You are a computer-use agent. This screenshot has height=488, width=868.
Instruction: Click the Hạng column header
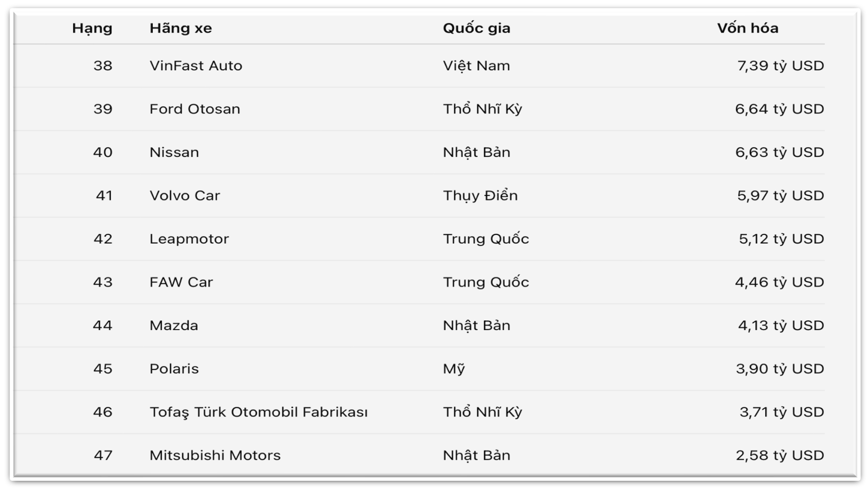92,28
